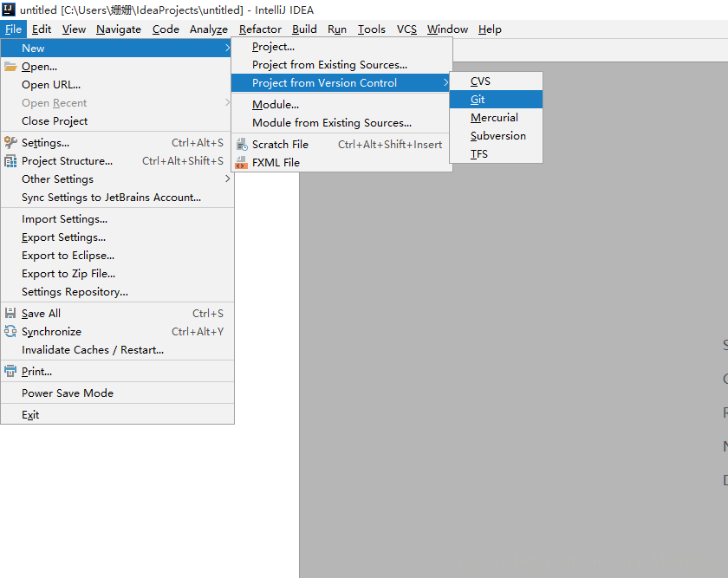Click the Open folder icon
728x578 pixels.
(10, 67)
